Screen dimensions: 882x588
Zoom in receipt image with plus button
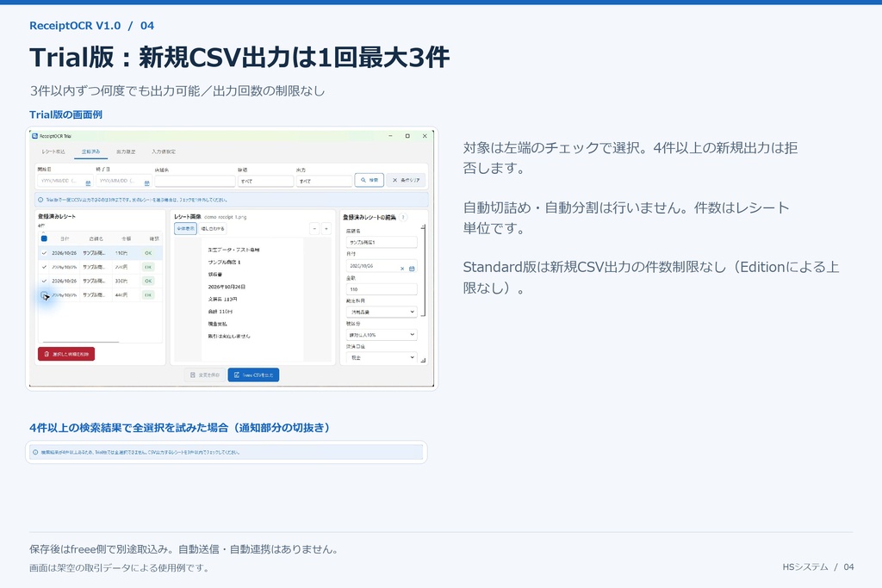click(326, 228)
